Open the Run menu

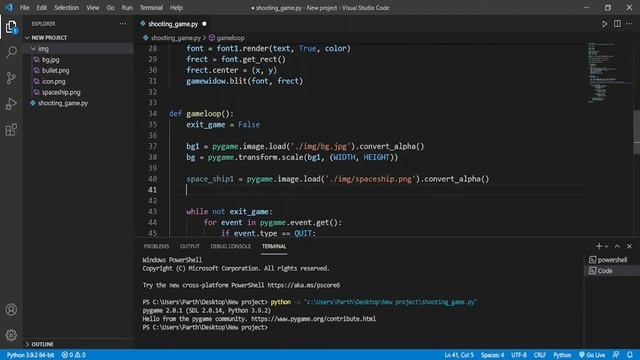[x=127, y=8]
